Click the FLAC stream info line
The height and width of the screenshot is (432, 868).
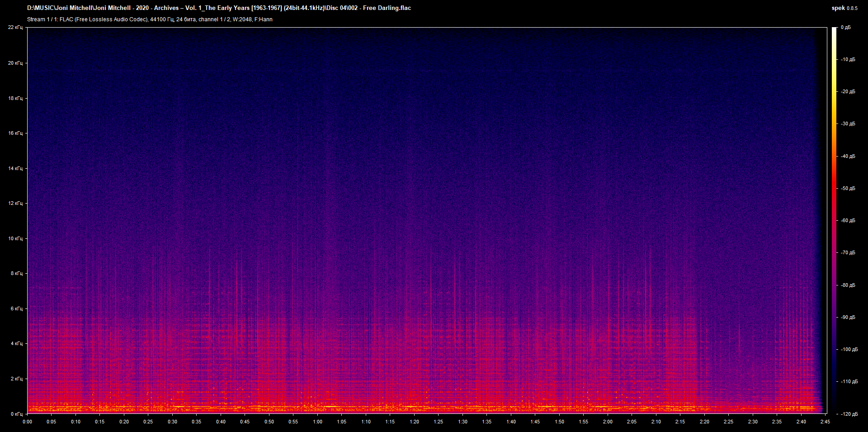pos(150,19)
